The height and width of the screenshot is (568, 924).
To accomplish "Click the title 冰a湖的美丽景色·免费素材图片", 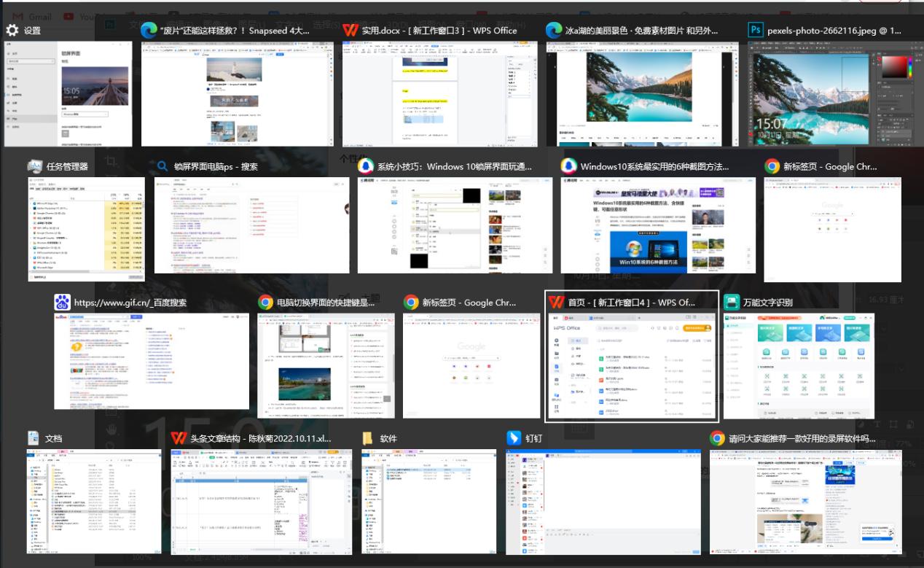I will click(642, 31).
